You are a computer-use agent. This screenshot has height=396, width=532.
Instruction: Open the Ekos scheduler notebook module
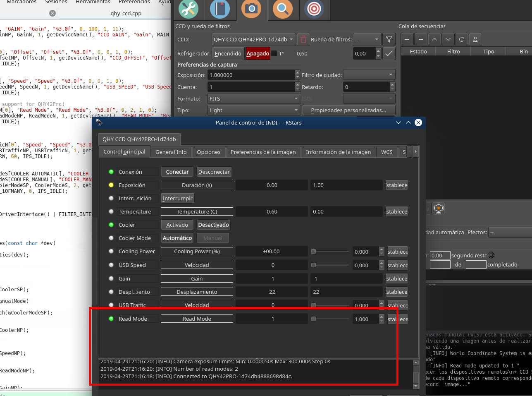[x=220, y=9]
